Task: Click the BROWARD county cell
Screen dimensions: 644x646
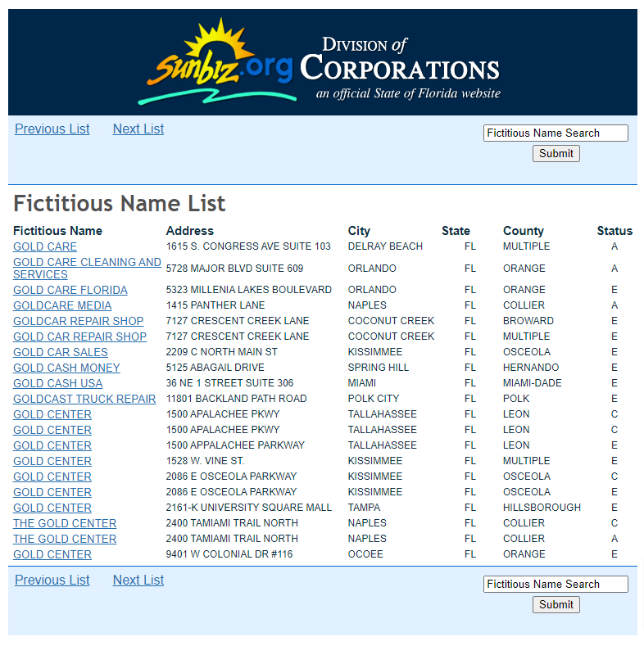Action: [x=528, y=321]
